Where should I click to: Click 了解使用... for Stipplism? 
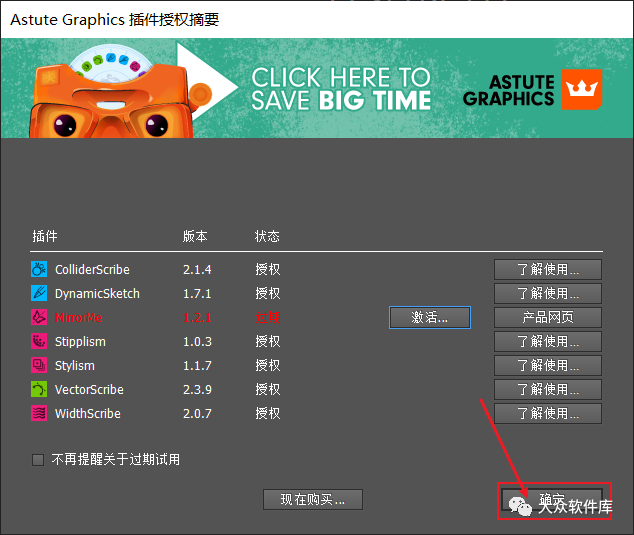pyautogui.click(x=548, y=342)
